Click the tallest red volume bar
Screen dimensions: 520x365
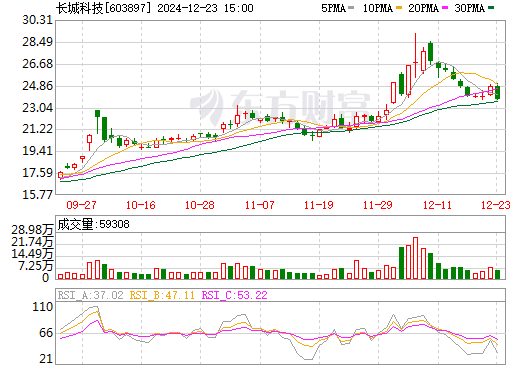[x=415, y=258]
